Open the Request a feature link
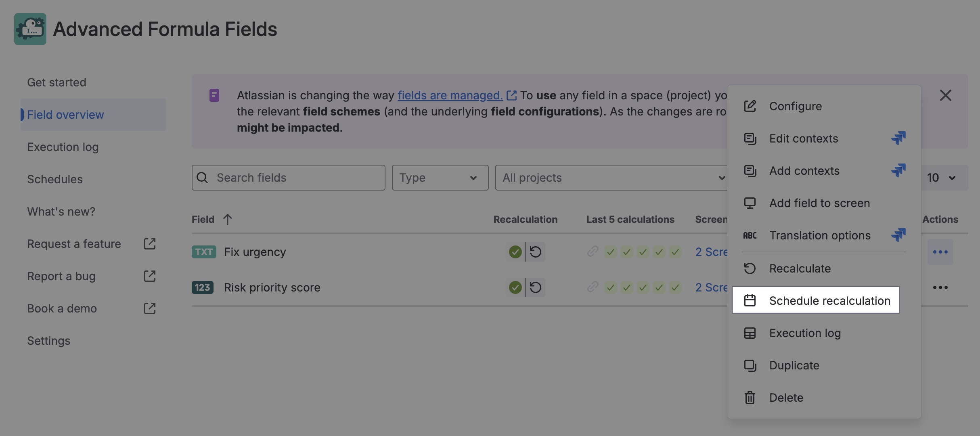The height and width of the screenshot is (436, 980). [93, 244]
